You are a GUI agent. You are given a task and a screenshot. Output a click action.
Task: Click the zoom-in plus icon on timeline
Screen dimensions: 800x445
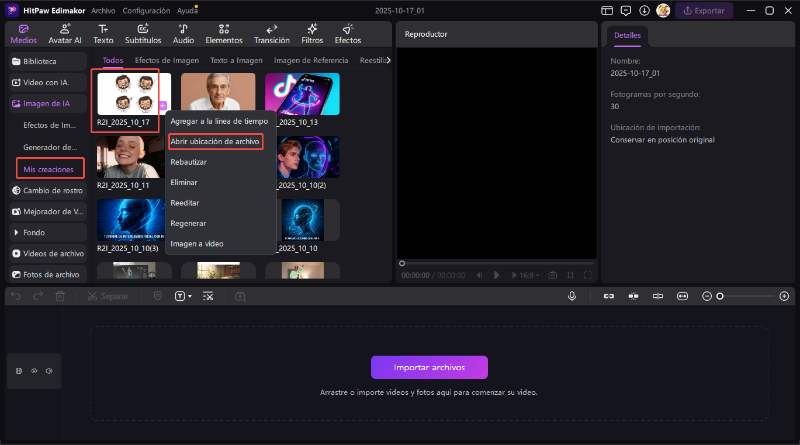click(784, 296)
